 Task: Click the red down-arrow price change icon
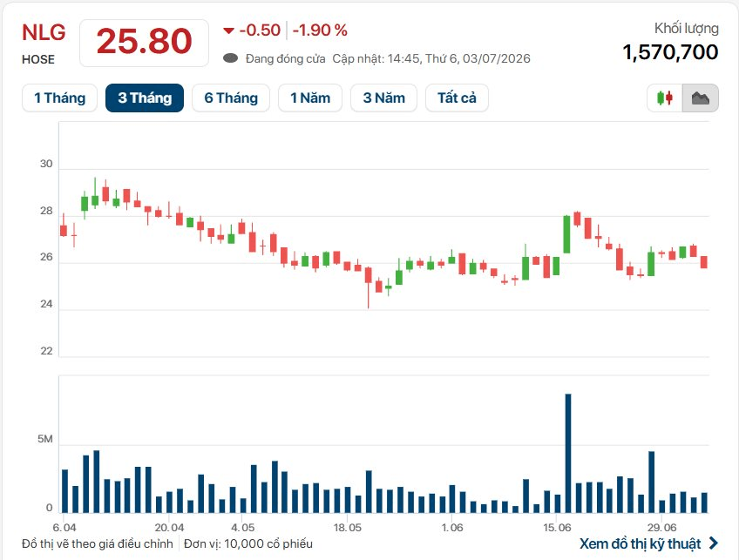click(x=228, y=31)
